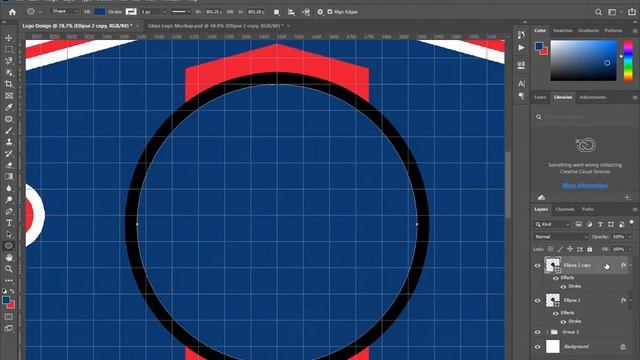
Task: Hide the Group 2 layer group
Action: tap(538, 332)
